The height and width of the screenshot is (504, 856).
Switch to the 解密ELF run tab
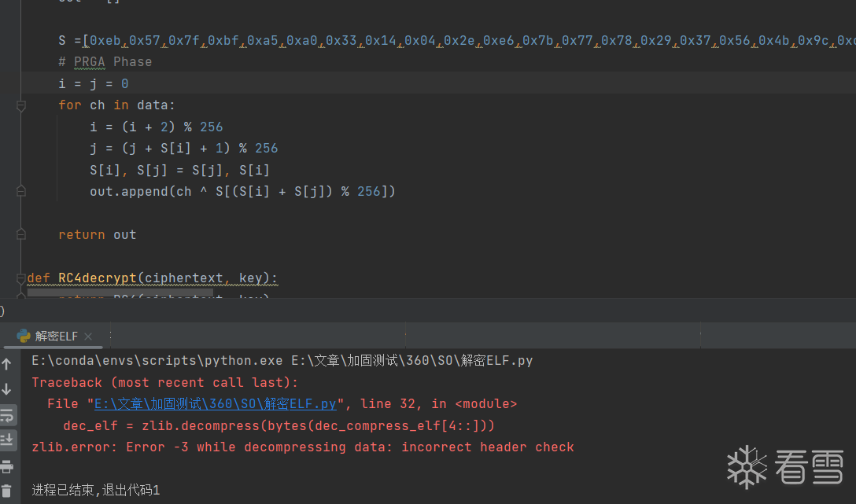57,337
